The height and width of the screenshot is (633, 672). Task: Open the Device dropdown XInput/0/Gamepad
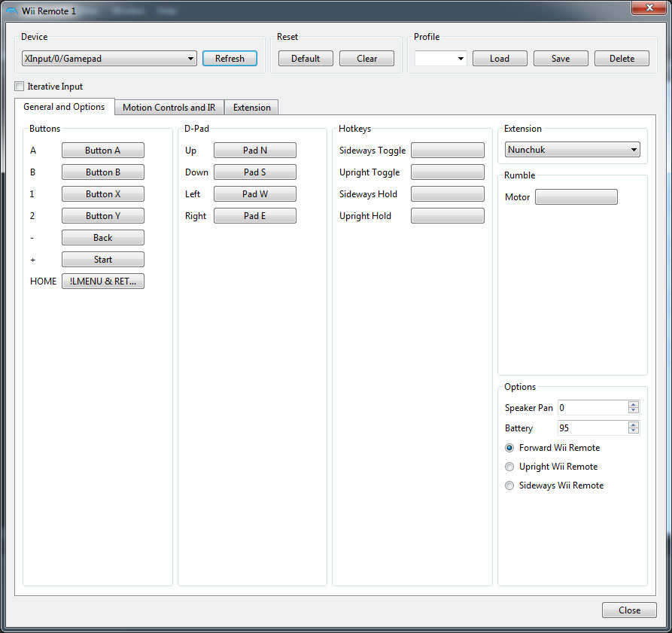(x=109, y=58)
